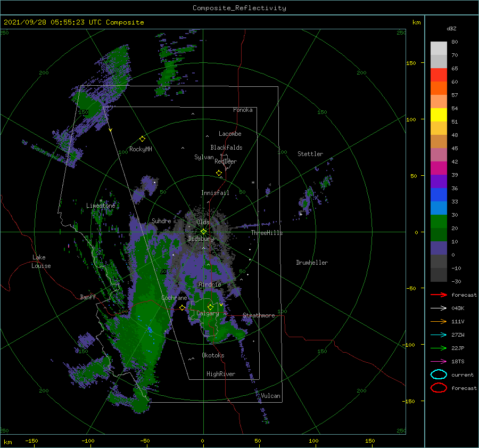Image resolution: width=479 pixels, height=448 pixels.
Task: Click the yellow diamond marker near RockyMH
Action: (142, 139)
